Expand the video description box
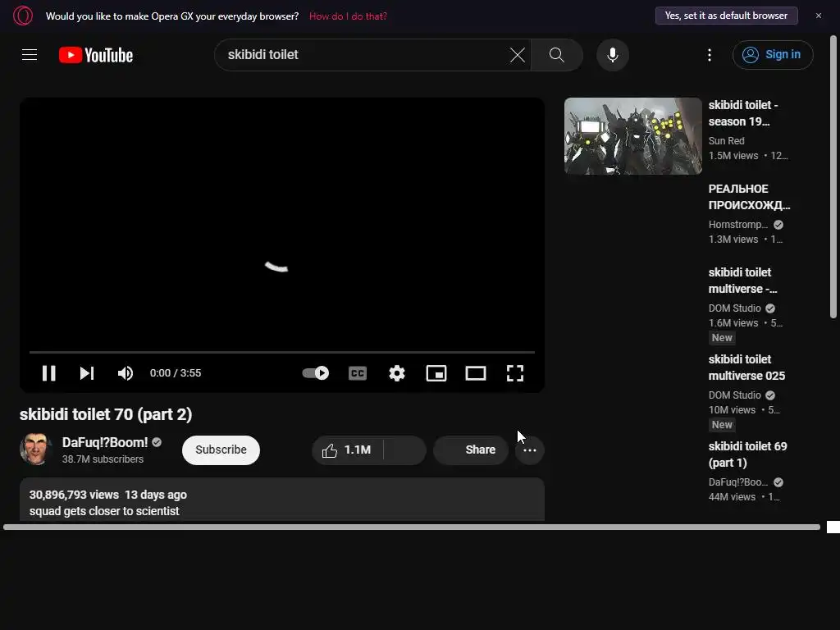This screenshot has height=630, width=840. click(x=282, y=500)
